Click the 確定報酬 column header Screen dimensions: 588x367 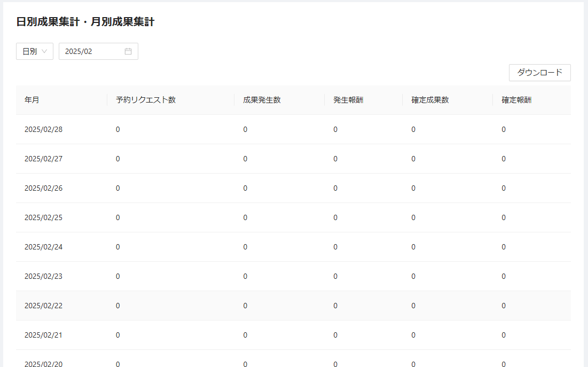coord(517,99)
